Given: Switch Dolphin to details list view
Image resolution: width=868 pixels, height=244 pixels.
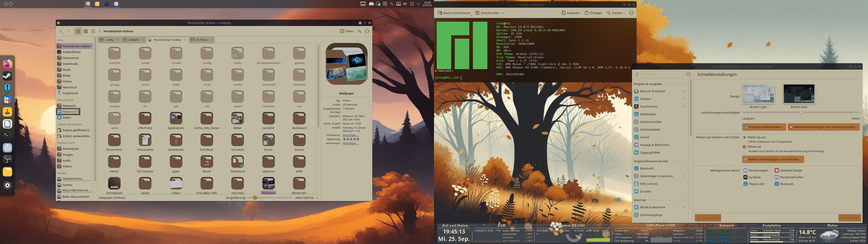Looking at the screenshot, I should pyautogui.click(x=94, y=31).
